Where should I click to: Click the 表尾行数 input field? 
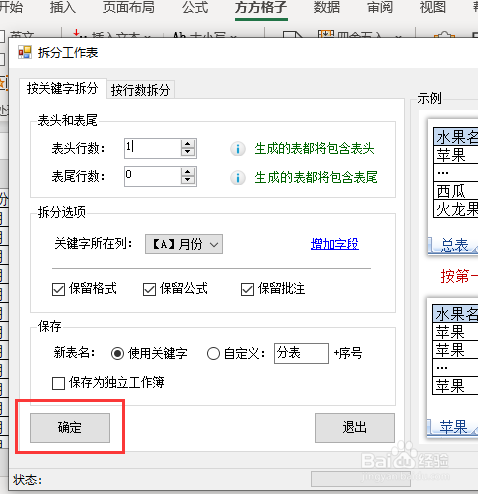[x=152, y=176]
